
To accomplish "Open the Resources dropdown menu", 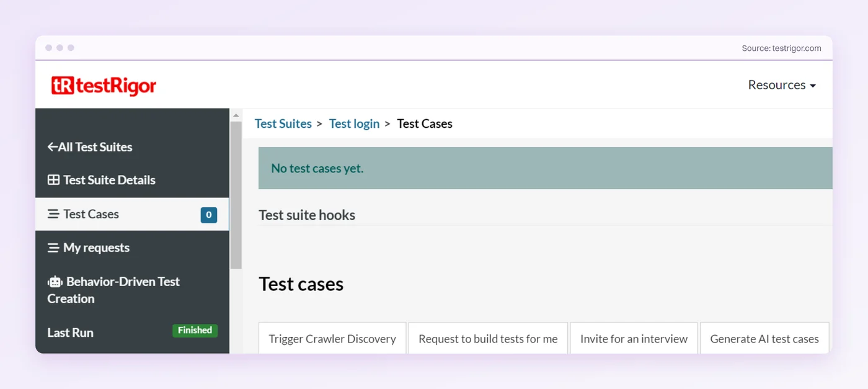I will (x=782, y=85).
